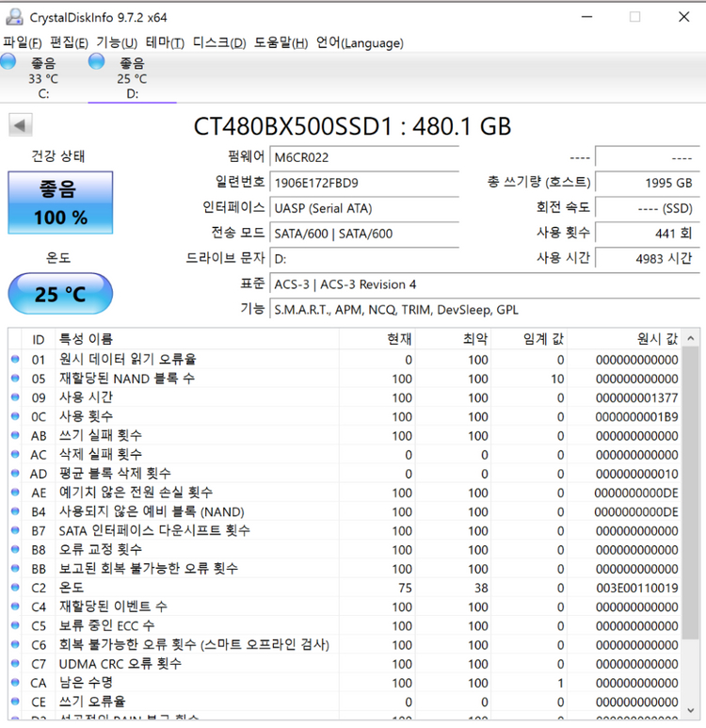Click the total host writes value 1995 GB
This screenshot has width=706, height=728.
click(648, 183)
